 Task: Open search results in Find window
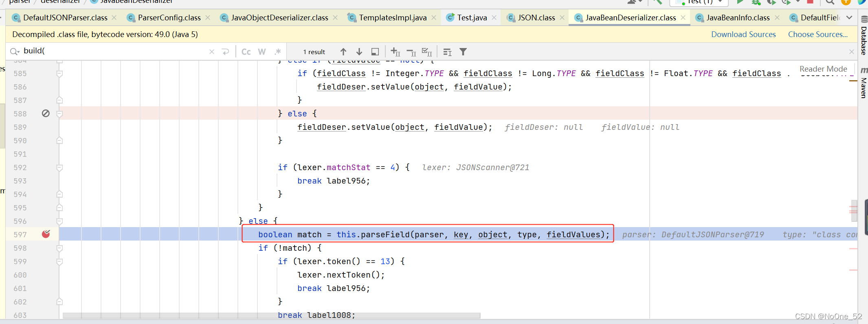coord(375,52)
